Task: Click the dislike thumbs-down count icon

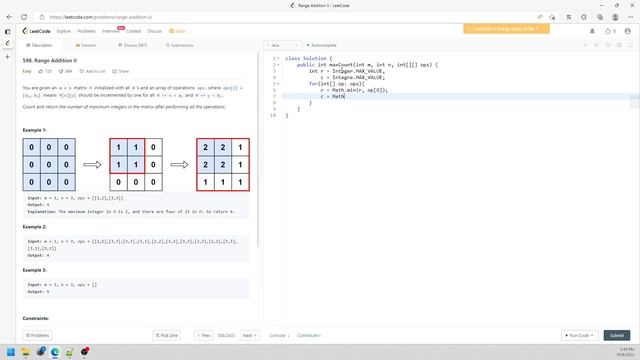Action: click(65, 71)
